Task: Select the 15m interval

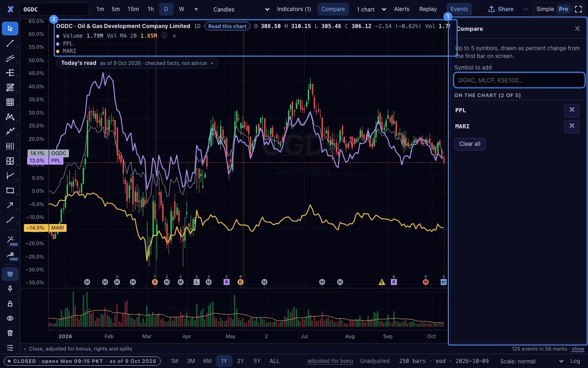Action: [x=133, y=9]
